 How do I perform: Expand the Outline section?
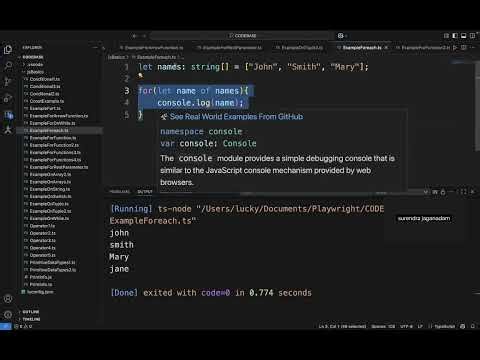pos(31,312)
